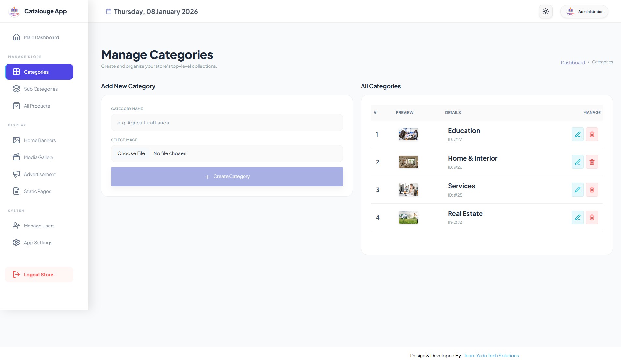This screenshot has width=621, height=364.
Task: Click the grid icon next to Categories
Action: (16, 72)
